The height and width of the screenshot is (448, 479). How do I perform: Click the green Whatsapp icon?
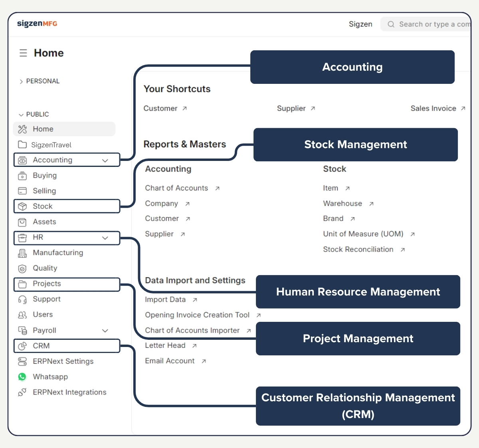pos(22,377)
